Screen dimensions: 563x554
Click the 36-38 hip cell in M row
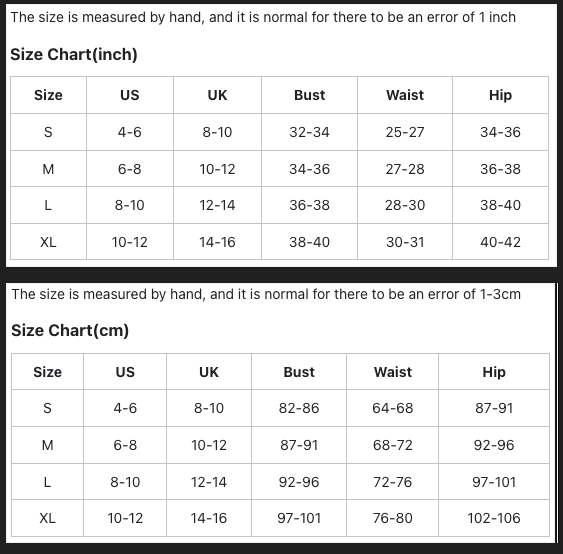point(501,169)
